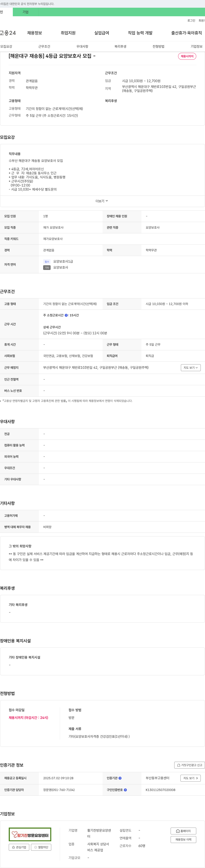
Task: Click the 로그인 link
Action: point(191,21)
